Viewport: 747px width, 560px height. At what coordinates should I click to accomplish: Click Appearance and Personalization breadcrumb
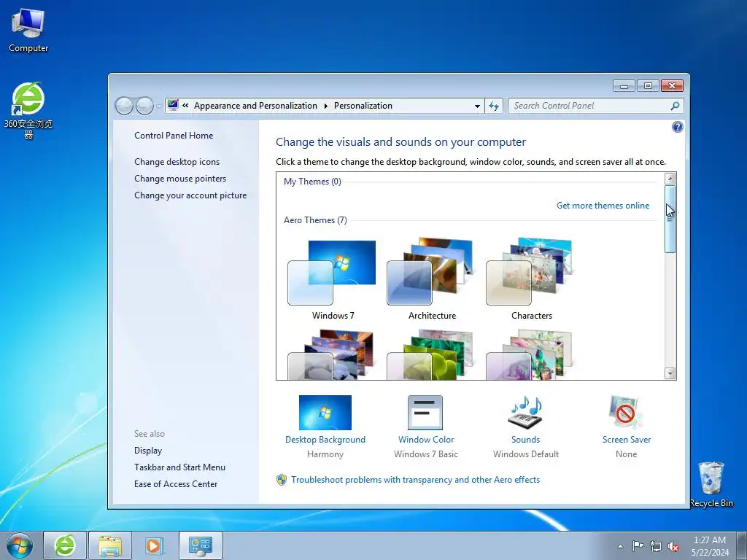[x=255, y=106]
